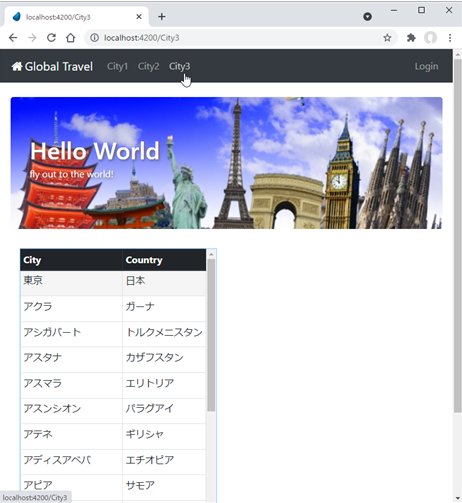Image resolution: width=462 pixels, height=503 pixels.
Task: Click the city table's scrollbar thumb
Action: (x=211, y=335)
